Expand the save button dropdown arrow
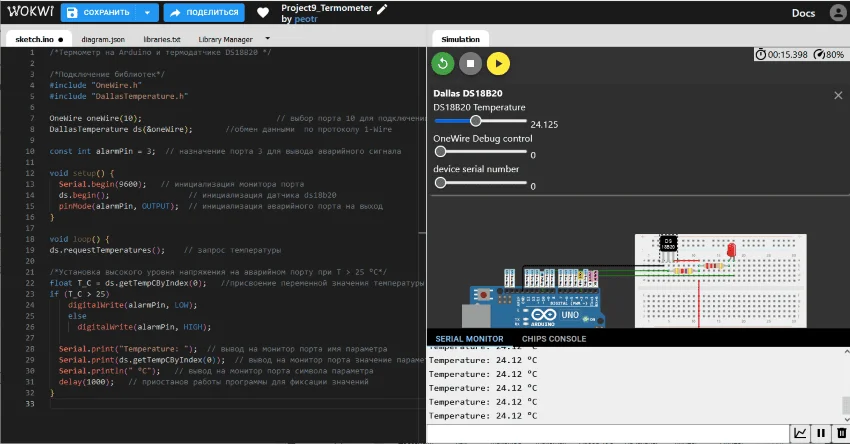This screenshot has height=444, width=850. (x=147, y=13)
